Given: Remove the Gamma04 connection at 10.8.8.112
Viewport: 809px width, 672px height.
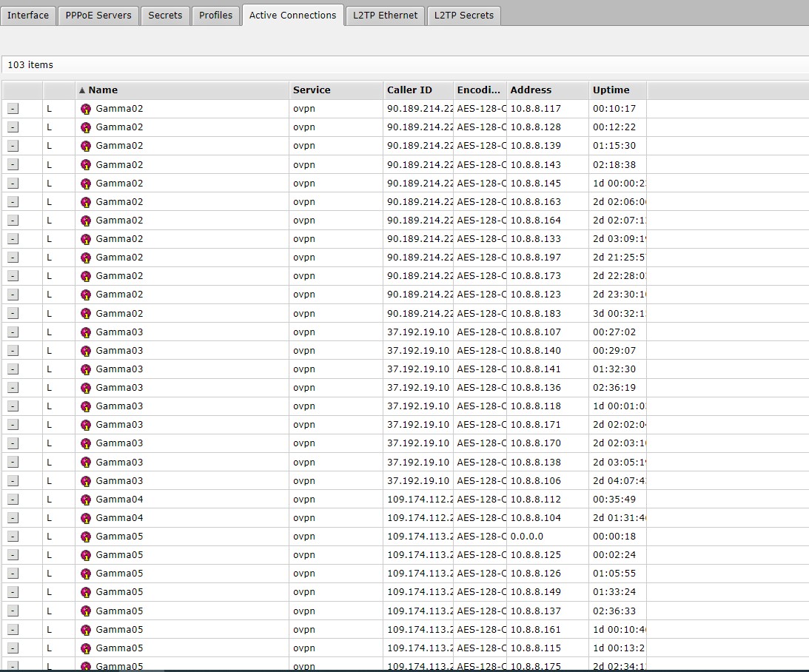Looking at the screenshot, I should click(13, 500).
